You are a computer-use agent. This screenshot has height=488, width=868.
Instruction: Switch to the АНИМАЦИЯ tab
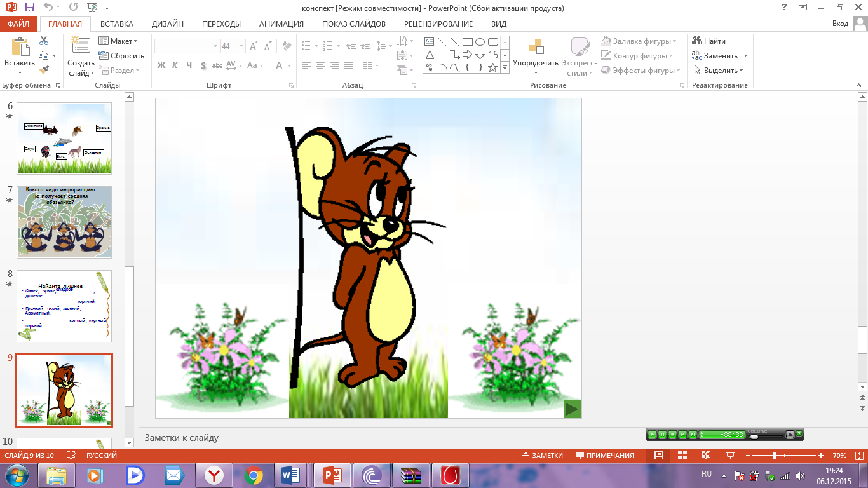tap(281, 24)
